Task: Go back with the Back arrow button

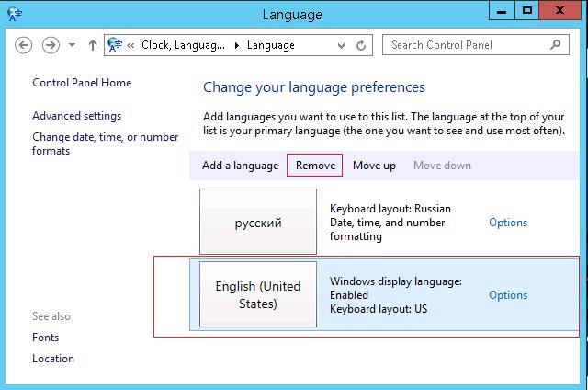Action: 24,44
